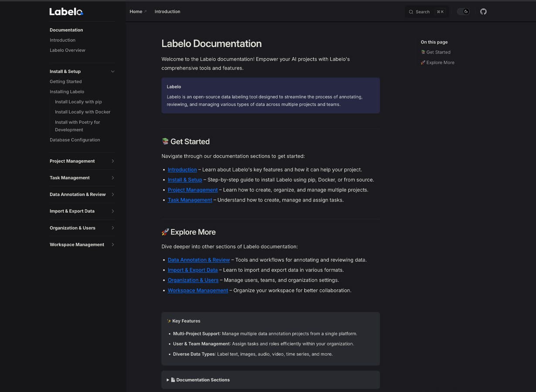Screen dimensions: 536x392
Task: Expand the Organization & Users chevron
Action: (113, 228)
